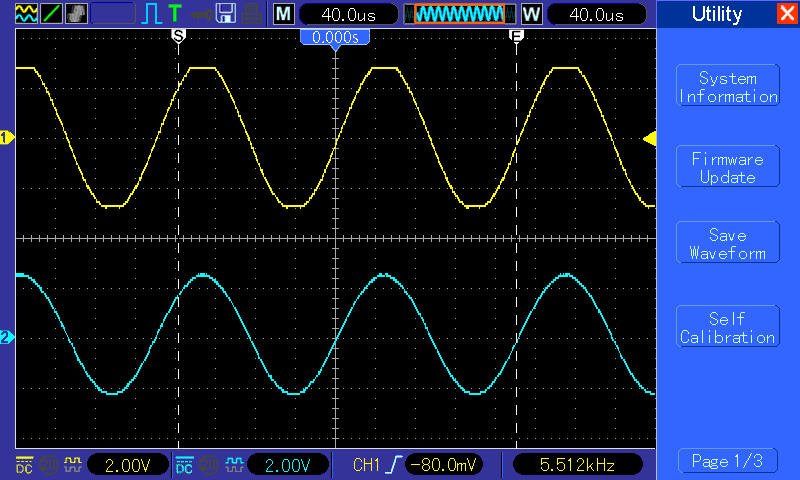Click the cyan CH2 probe square-wave icon
Screen dimensions: 800x480
point(234,465)
